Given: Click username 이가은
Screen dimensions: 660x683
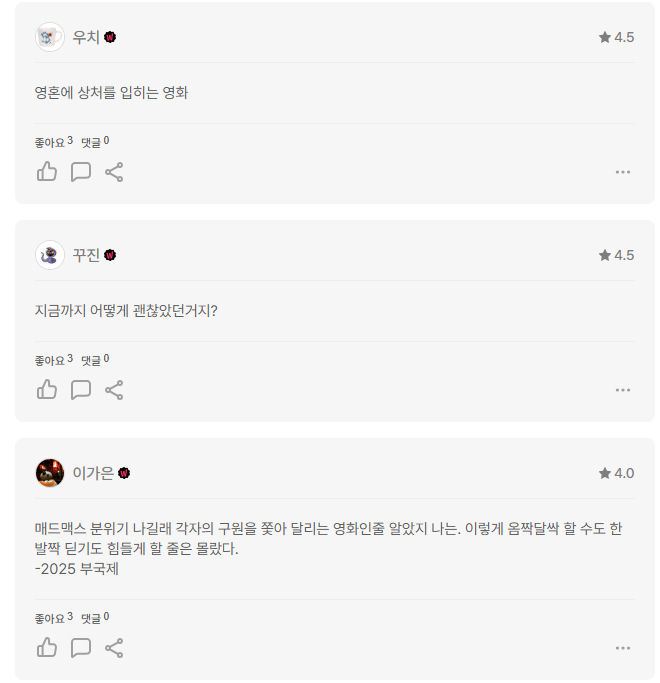Looking at the screenshot, I should [93, 473].
